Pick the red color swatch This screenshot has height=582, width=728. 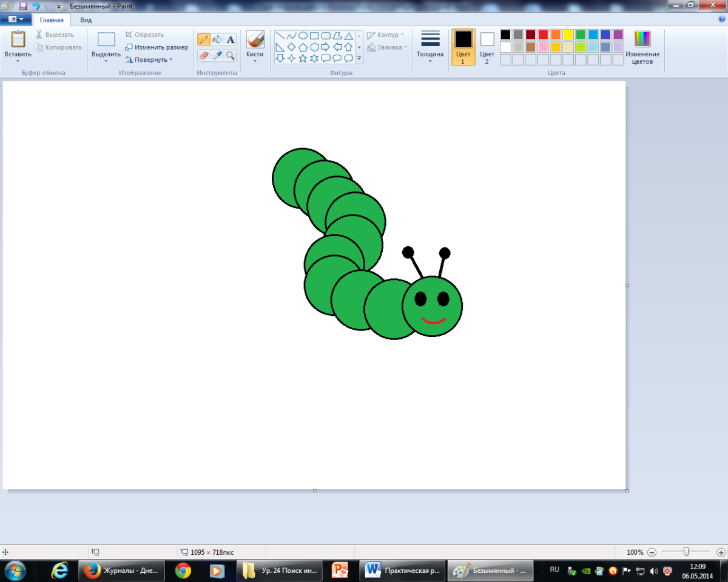543,35
